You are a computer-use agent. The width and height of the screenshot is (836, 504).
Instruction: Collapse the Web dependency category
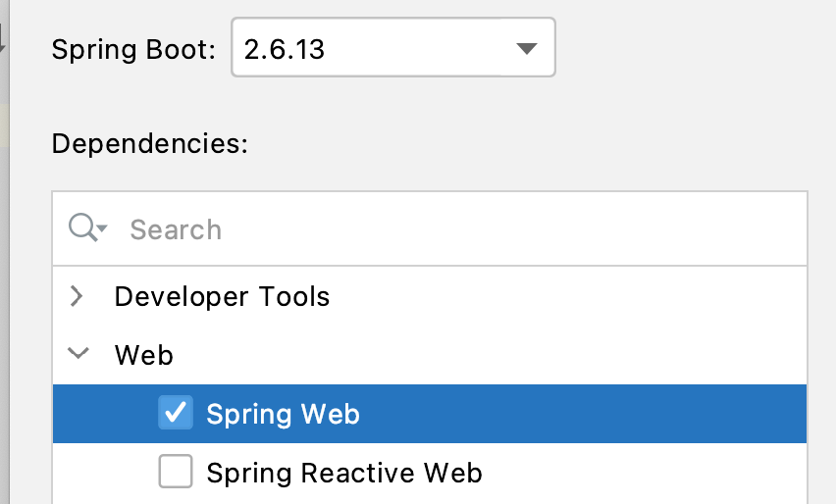point(78,354)
